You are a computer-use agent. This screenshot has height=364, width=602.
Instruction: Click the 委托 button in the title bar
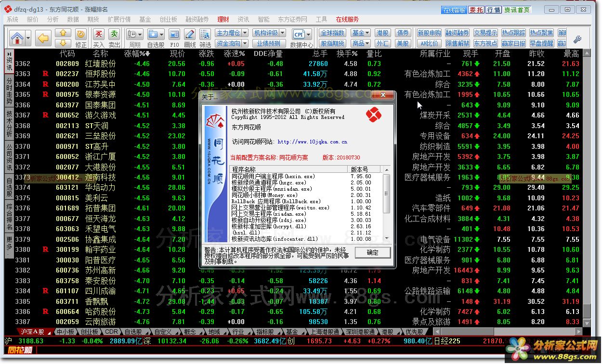[476, 10]
